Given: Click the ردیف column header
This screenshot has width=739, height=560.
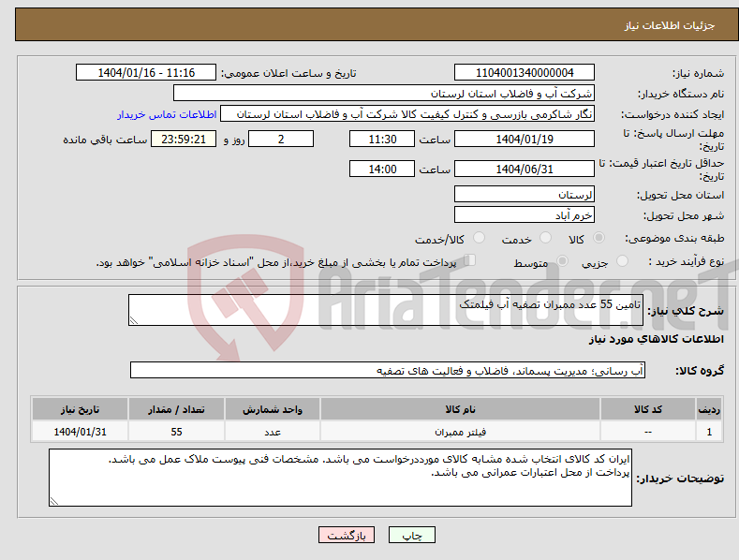Looking at the screenshot, I should pyautogui.click(x=709, y=409).
